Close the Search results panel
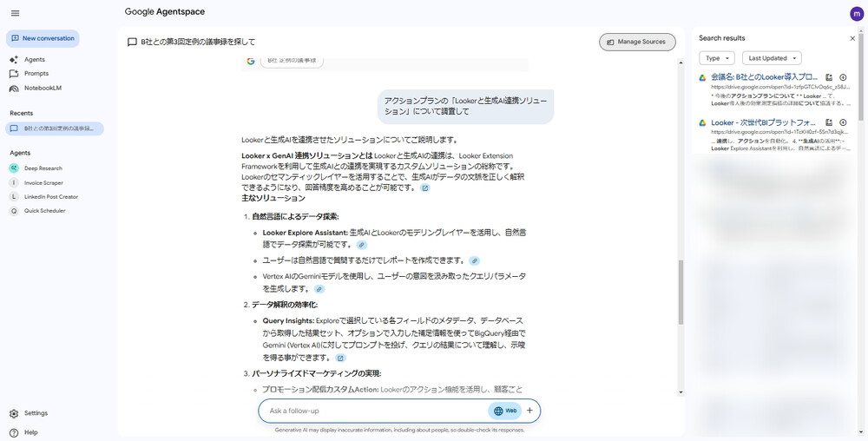Image resolution: width=868 pixels, height=441 pixels. pos(852,38)
